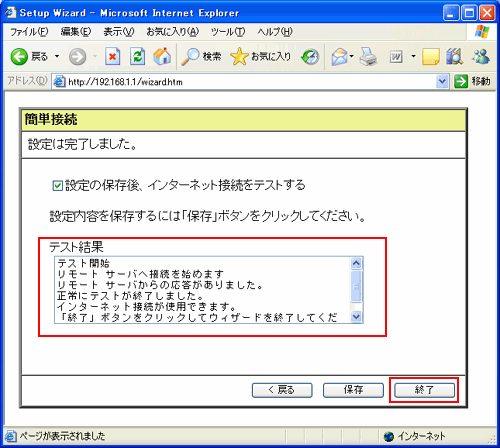The image size is (500, 448).
Task: Click the Refresh page icon
Action: coord(137,56)
